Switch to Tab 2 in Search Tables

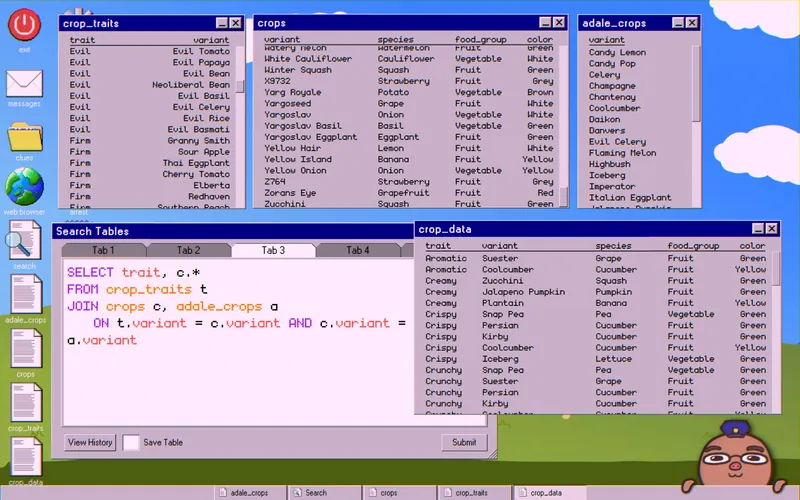point(188,250)
